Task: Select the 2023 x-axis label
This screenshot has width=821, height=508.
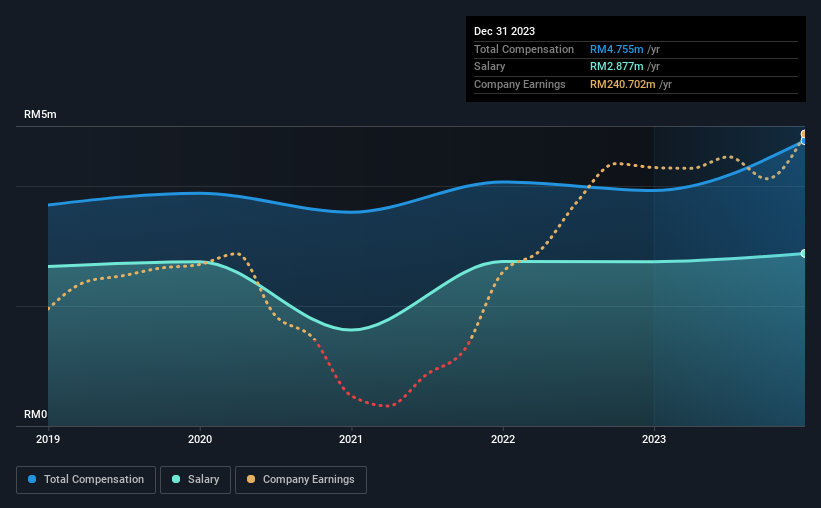Action: point(654,439)
